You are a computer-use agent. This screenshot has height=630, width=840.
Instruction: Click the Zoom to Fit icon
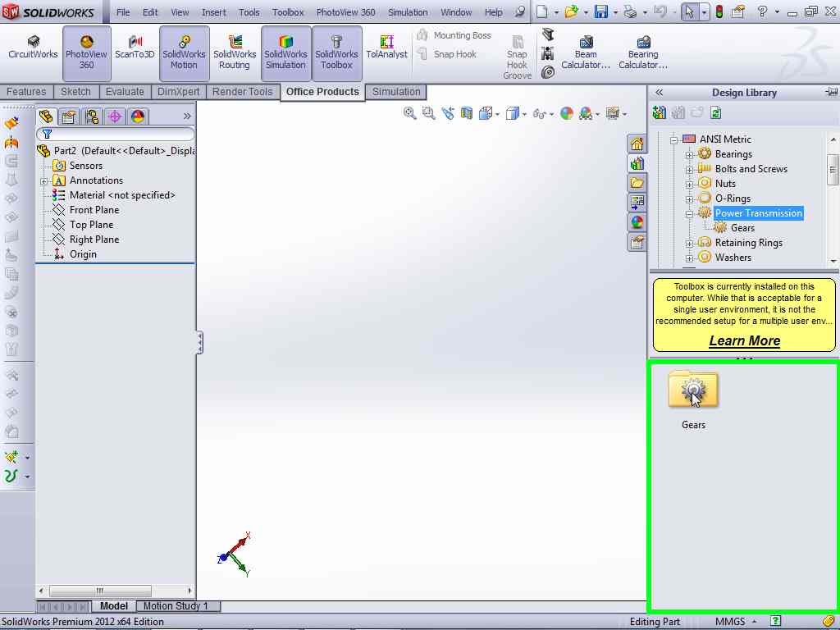tap(410, 114)
